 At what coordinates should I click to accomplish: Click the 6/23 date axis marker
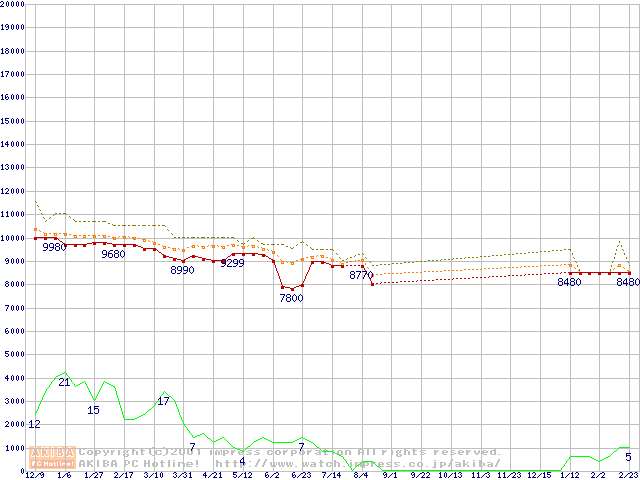pos(301,476)
